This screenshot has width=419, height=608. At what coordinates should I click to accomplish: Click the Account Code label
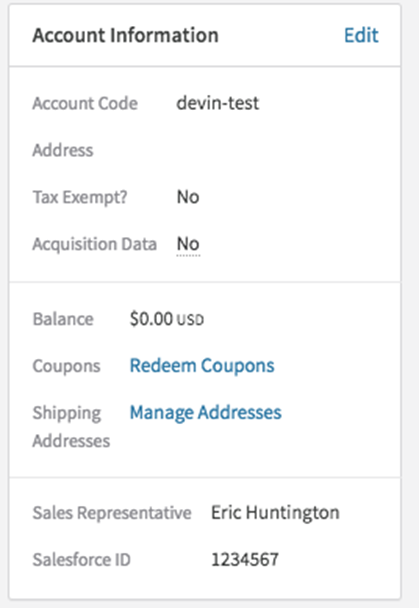pos(85,104)
